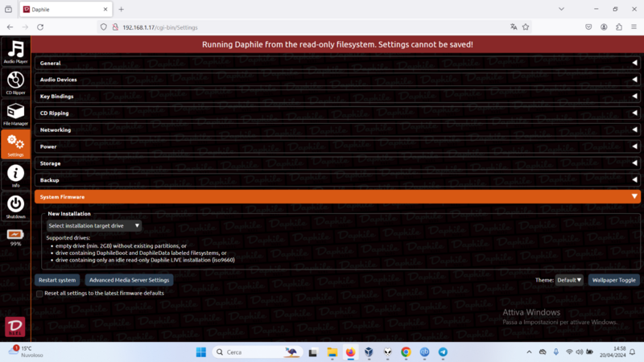Open the weather widget showing 15°C
Viewport: 644px width, 362px height.
26,352
